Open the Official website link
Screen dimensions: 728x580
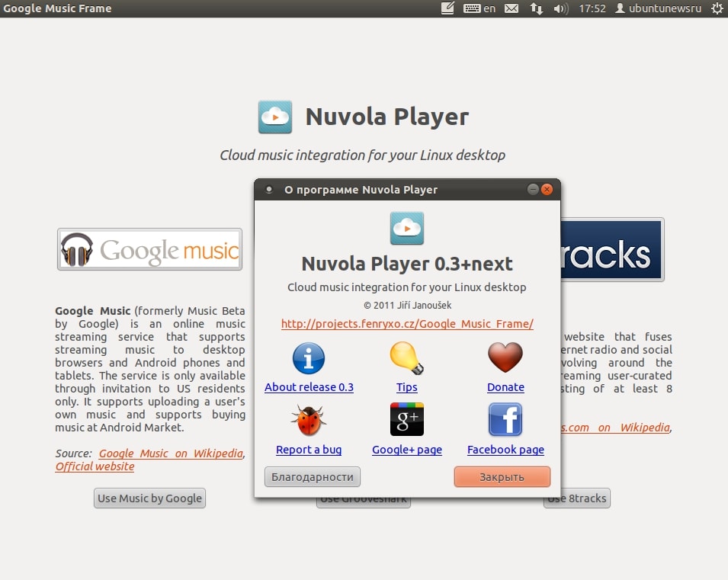pyautogui.click(x=95, y=466)
